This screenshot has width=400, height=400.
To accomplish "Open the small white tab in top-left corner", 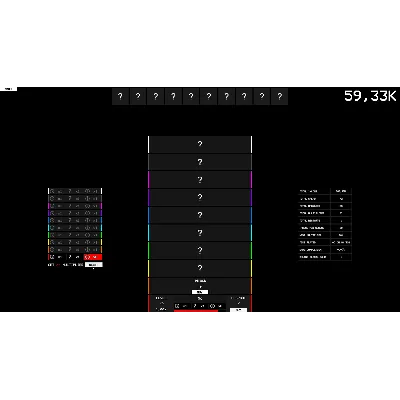I will pyautogui.click(x=8, y=89).
